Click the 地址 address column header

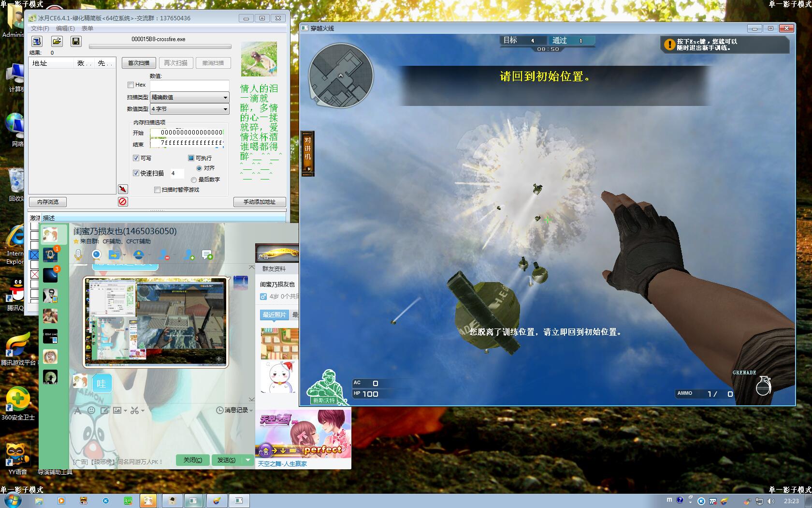(51, 63)
